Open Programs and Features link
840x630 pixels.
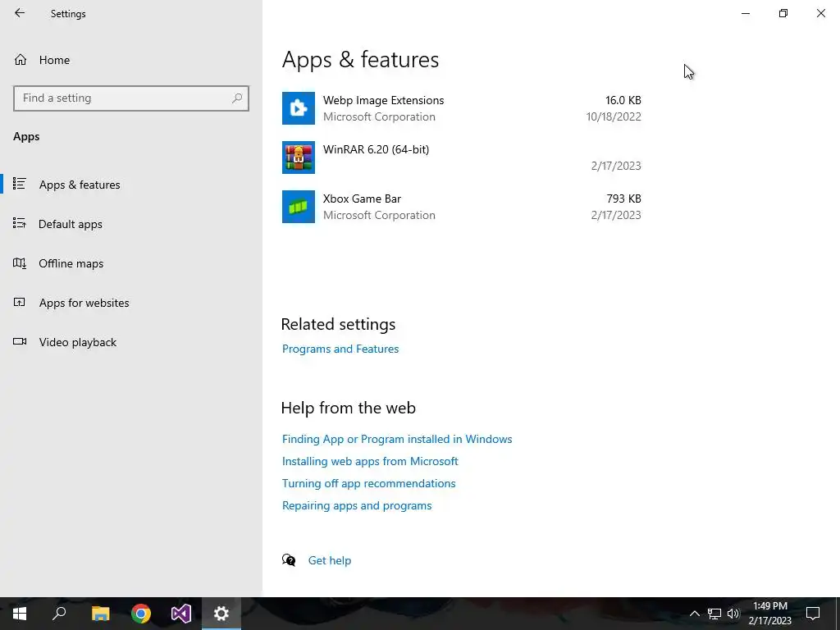340,349
